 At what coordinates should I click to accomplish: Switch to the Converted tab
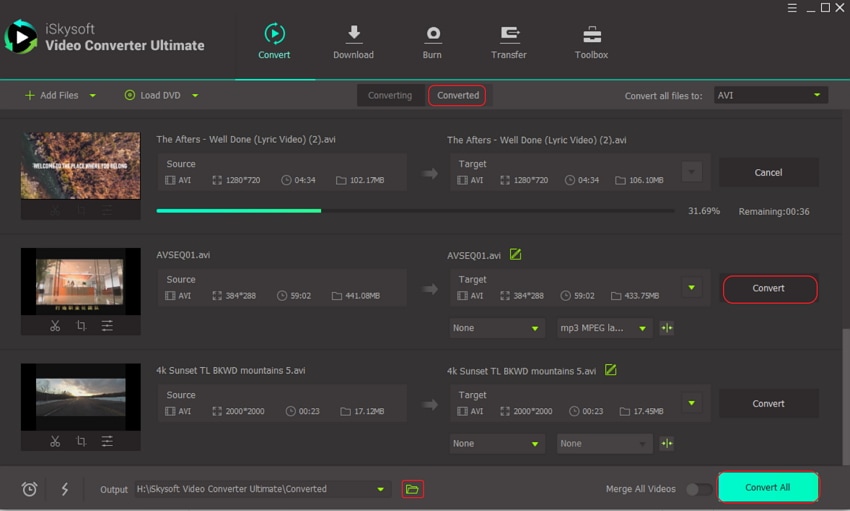pos(458,95)
